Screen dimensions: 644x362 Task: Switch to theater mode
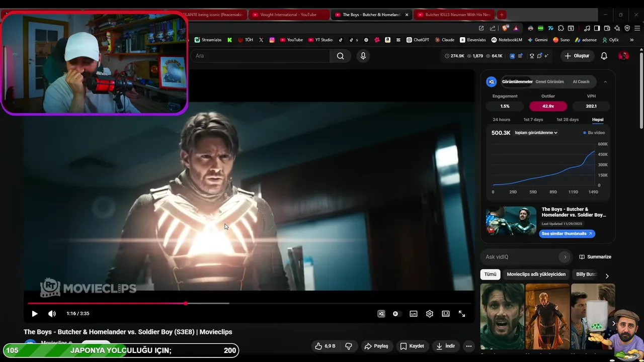[446, 314]
